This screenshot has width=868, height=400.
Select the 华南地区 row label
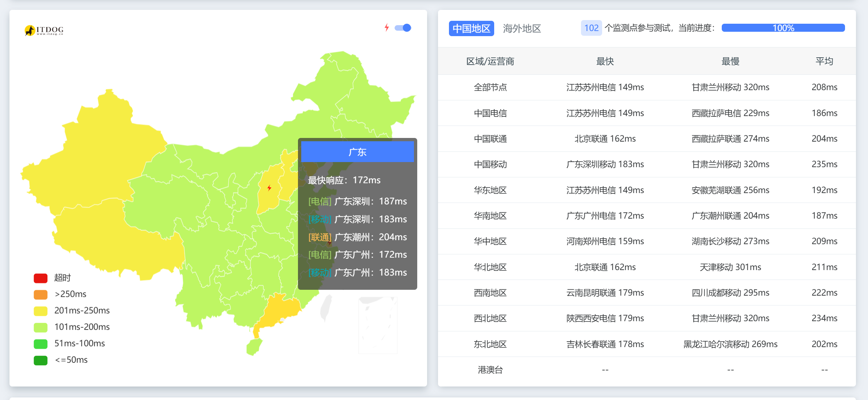pos(490,216)
